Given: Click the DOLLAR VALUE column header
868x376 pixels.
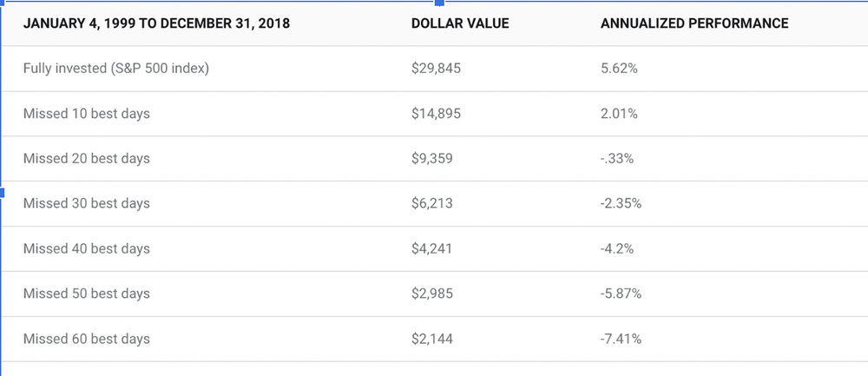Looking at the screenshot, I should coord(460,23).
